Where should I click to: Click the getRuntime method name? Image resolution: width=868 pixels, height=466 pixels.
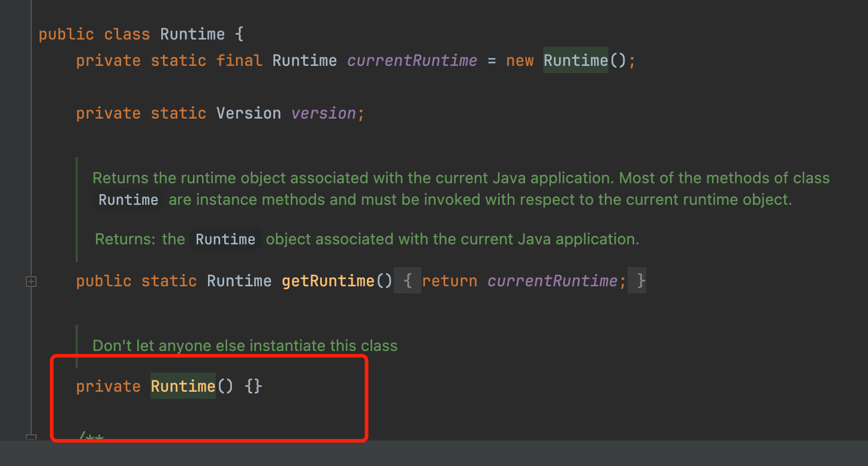pyautogui.click(x=328, y=281)
